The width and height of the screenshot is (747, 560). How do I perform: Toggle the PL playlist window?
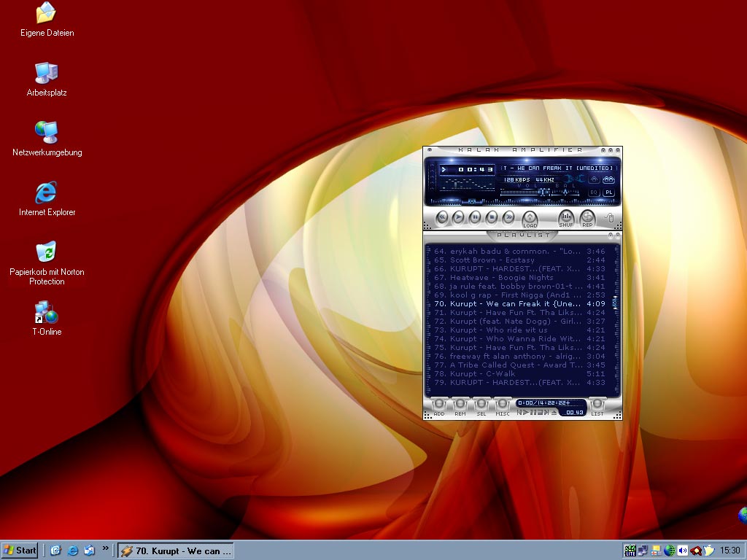point(609,192)
